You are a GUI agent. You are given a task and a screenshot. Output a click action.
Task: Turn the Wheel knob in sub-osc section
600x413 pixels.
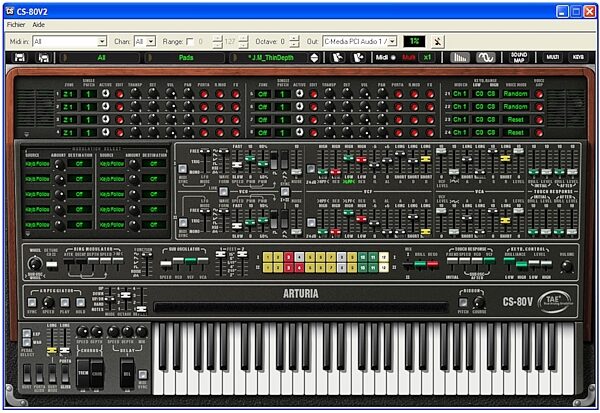coord(35,264)
